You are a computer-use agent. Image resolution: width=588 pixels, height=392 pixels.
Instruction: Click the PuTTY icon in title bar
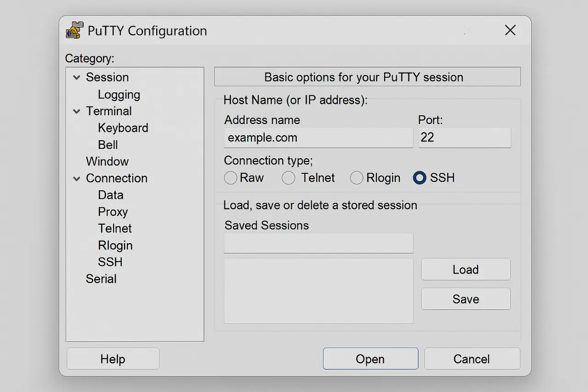(x=74, y=30)
